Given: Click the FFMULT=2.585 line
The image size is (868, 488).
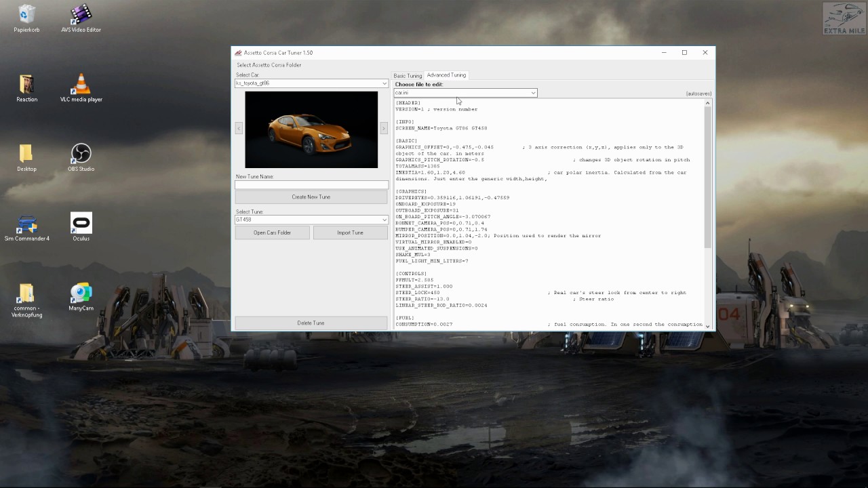Looking at the screenshot, I should point(414,280).
